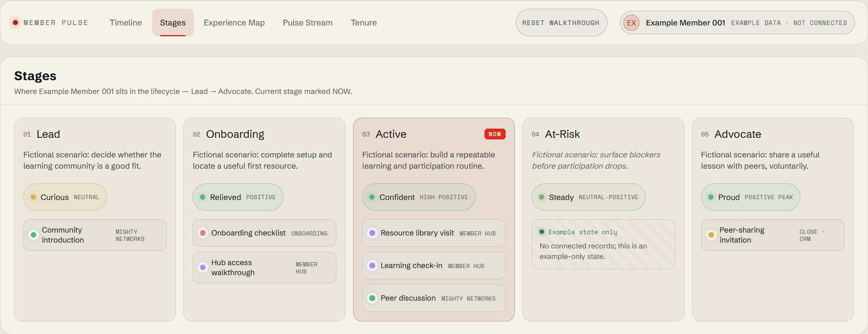Viewport: 868px width, 334px height.
Task: Click the purple dot on Learning check-in
Action: click(372, 266)
